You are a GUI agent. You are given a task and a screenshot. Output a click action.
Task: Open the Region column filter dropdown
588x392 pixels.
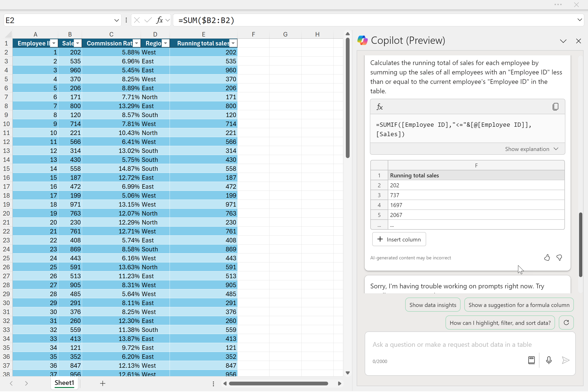pos(165,43)
